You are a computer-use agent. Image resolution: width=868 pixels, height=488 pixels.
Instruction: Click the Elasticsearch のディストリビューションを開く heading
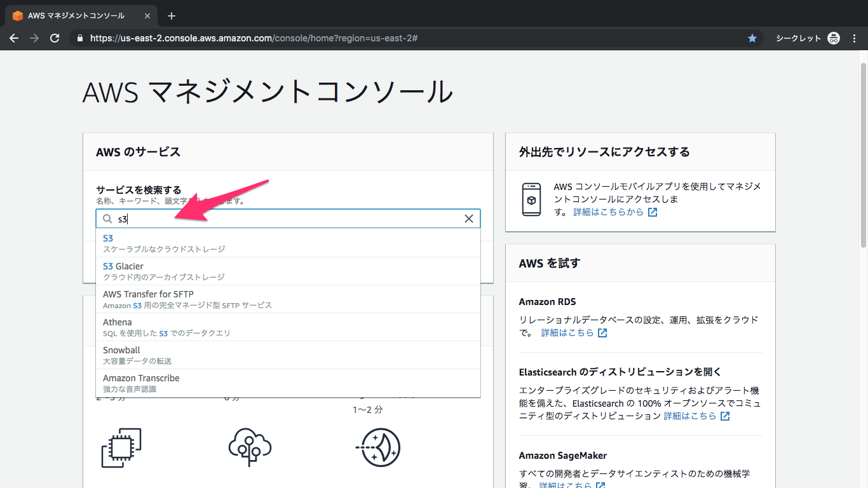[x=620, y=372]
